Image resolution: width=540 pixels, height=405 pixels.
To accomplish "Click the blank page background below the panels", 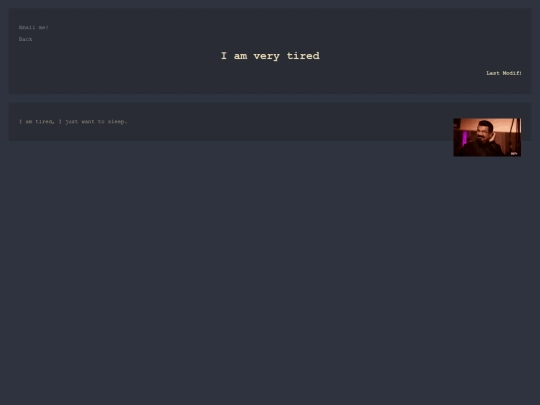I will pyautogui.click(x=270, y=276).
